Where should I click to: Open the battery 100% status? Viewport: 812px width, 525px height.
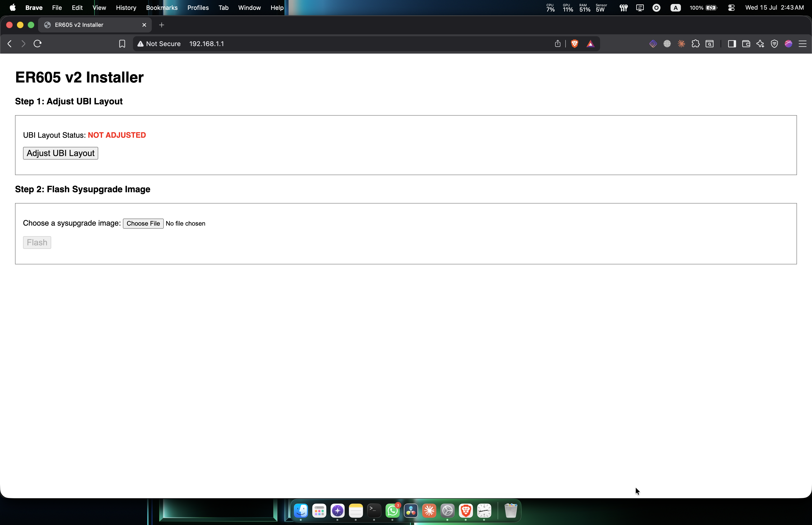tap(704, 8)
